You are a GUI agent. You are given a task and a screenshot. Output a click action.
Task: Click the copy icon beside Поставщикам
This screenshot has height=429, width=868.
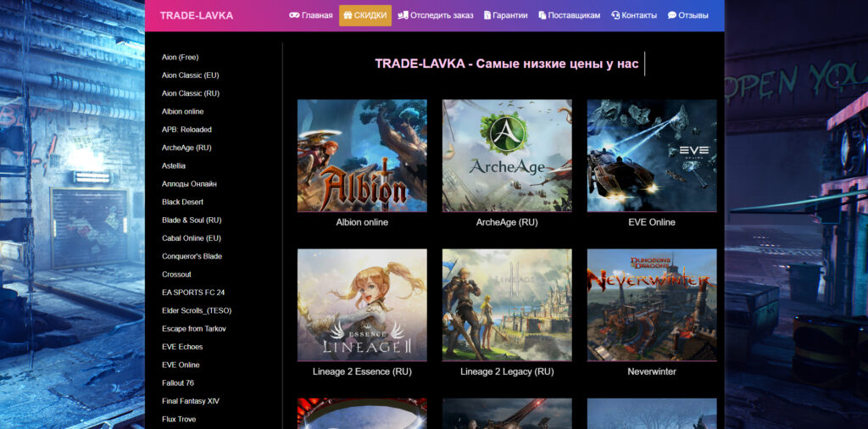pos(542,15)
